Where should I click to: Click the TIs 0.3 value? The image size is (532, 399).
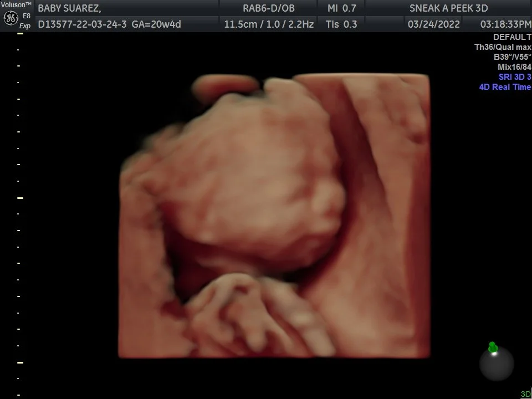point(341,24)
